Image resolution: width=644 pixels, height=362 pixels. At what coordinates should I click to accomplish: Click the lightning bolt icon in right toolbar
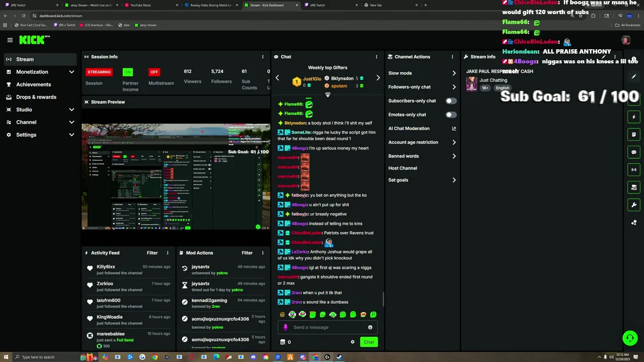tap(634, 117)
